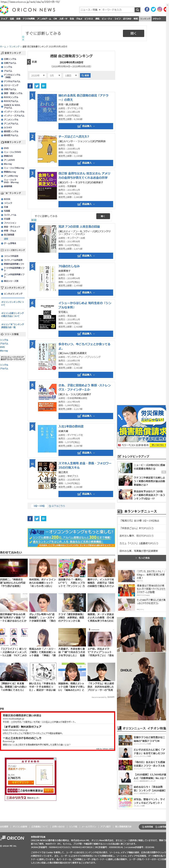Expand 商品購入 for チーズはどこへ消えた?
The height and width of the screenshot is (868, 169).
click(x=85, y=163)
